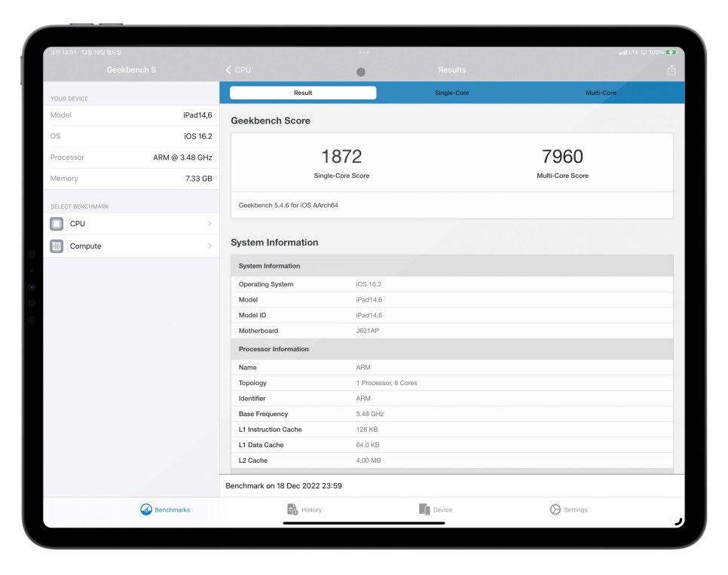Click the Settings gear icon
Viewport: 728px width, 575px height.
tap(555, 509)
